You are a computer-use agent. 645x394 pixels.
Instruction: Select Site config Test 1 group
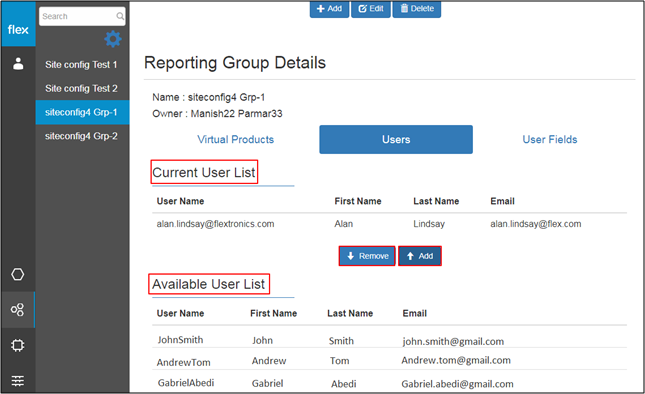click(81, 65)
